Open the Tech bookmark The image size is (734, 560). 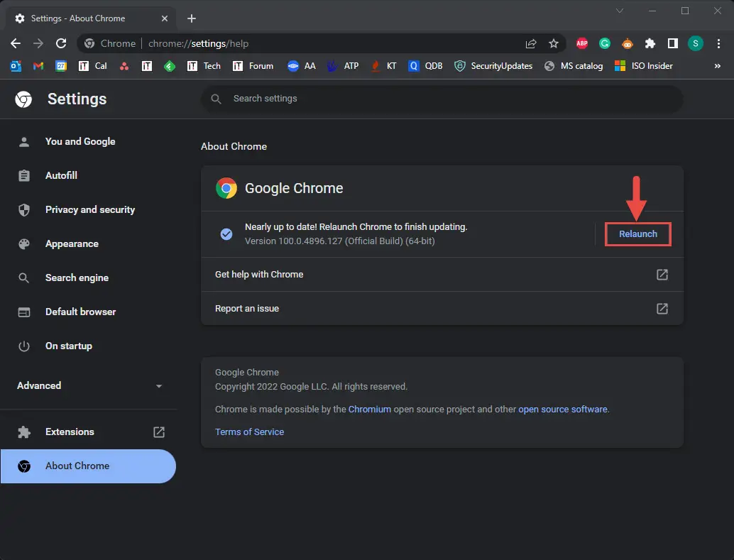click(204, 66)
